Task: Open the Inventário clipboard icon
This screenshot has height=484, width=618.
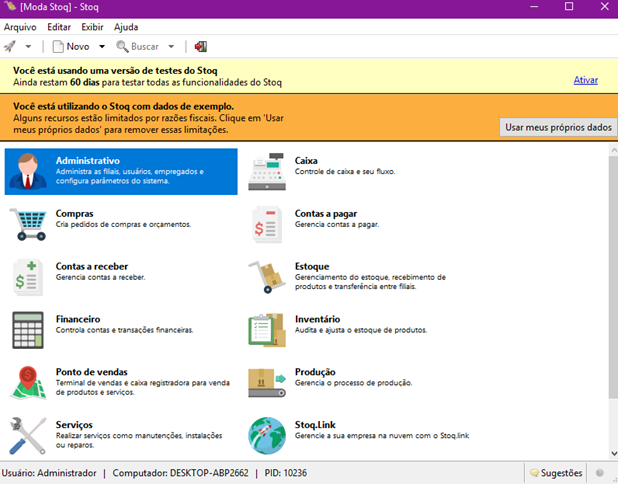Action: (x=267, y=330)
